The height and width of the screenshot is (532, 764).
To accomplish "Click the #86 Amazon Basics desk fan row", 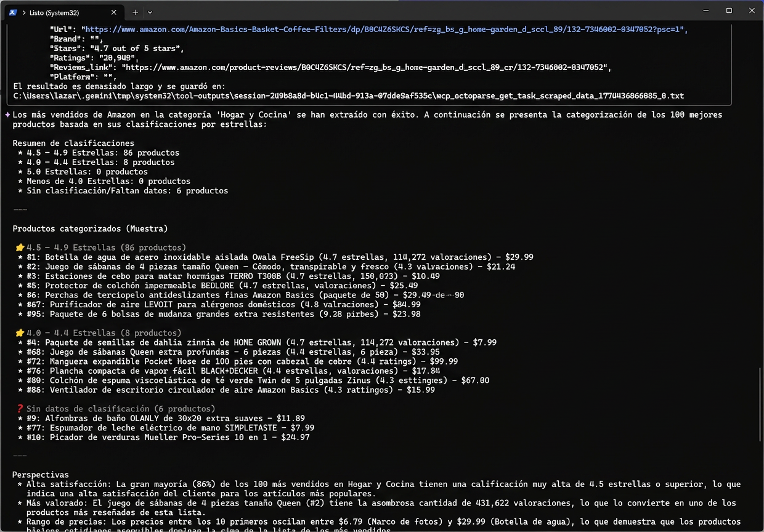I will [226, 390].
